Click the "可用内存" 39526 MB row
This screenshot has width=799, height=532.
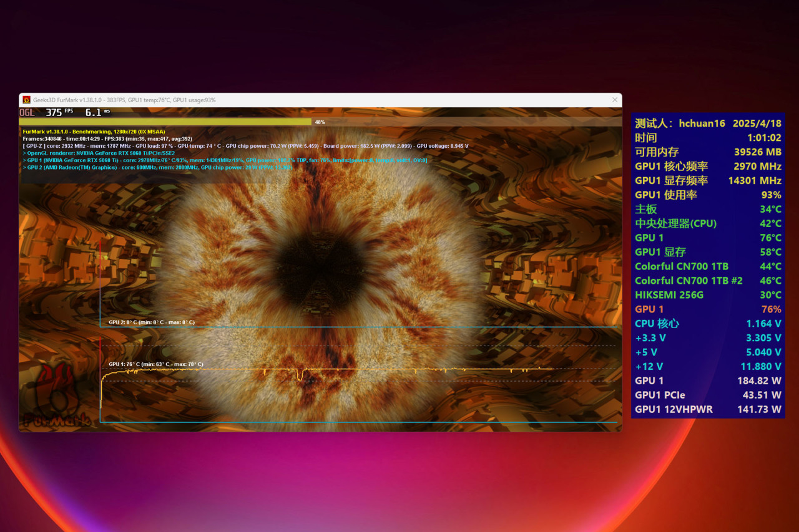point(708,152)
